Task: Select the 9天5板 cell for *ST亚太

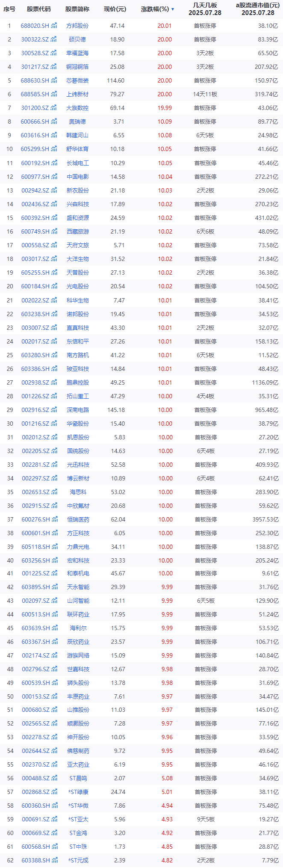Action: (x=206, y=819)
